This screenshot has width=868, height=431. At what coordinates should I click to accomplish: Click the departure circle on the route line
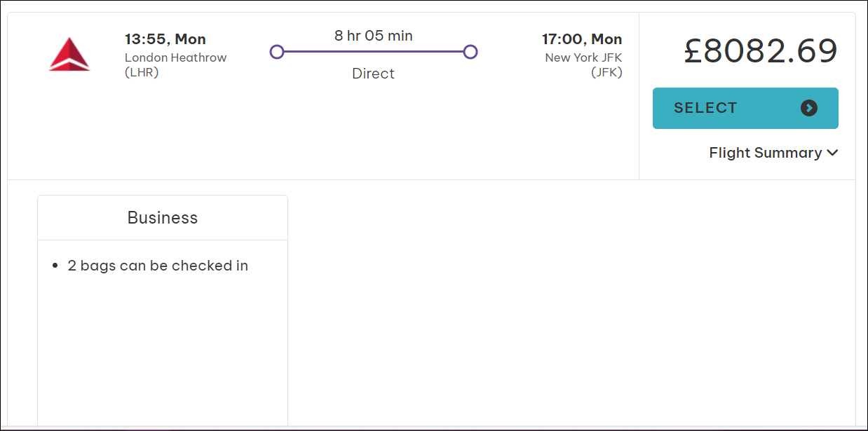click(277, 52)
